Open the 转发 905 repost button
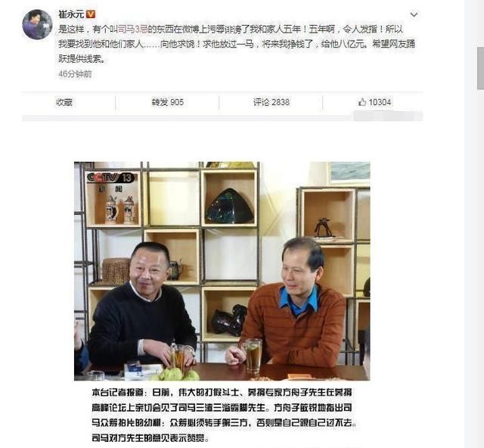Image resolution: width=484 pixels, height=448 pixels. [168, 102]
